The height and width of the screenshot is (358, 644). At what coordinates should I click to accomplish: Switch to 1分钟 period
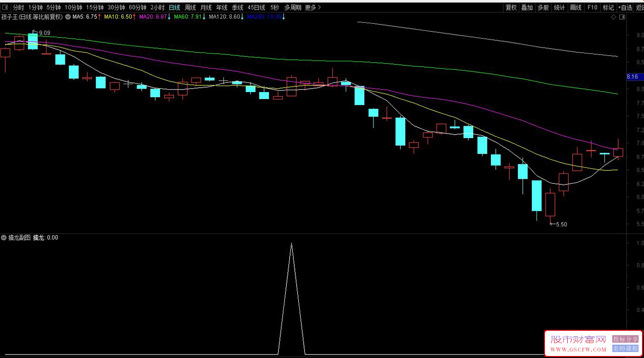[x=36, y=7]
